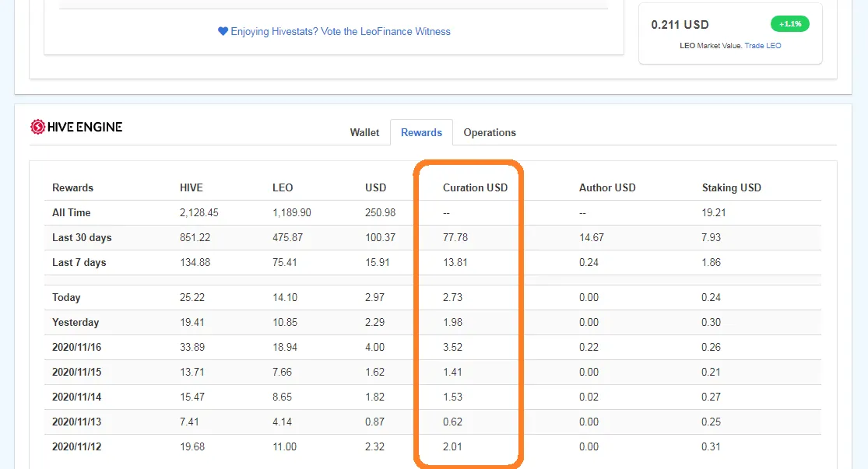This screenshot has width=868, height=469.
Task: Click the Last 30 days curation value 77.78
Action: pyautogui.click(x=455, y=237)
